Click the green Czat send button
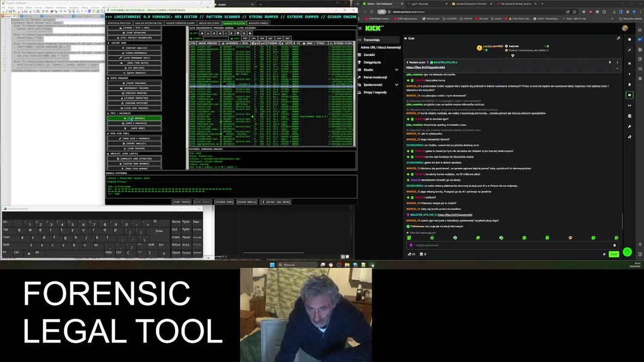Viewport: 644px width, 362px height. pyautogui.click(x=613, y=254)
